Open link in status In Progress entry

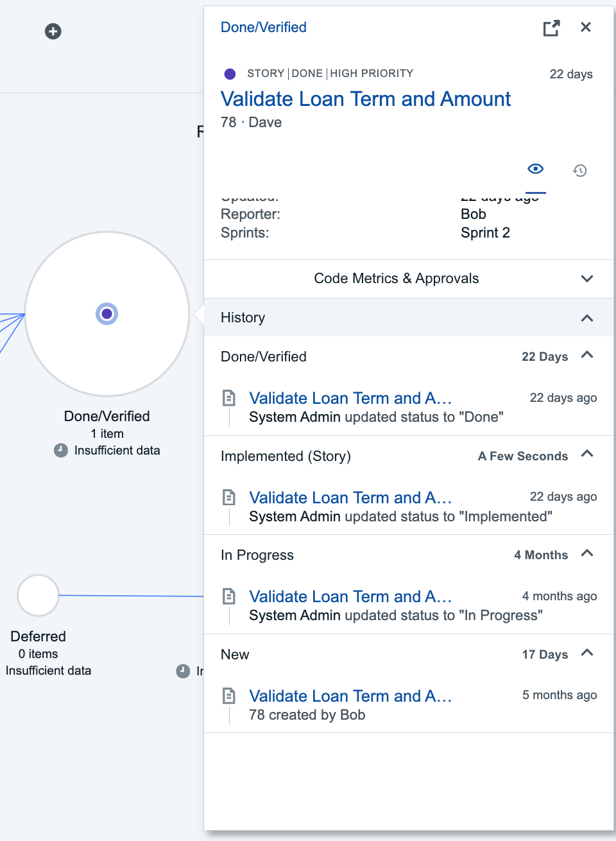(350, 596)
